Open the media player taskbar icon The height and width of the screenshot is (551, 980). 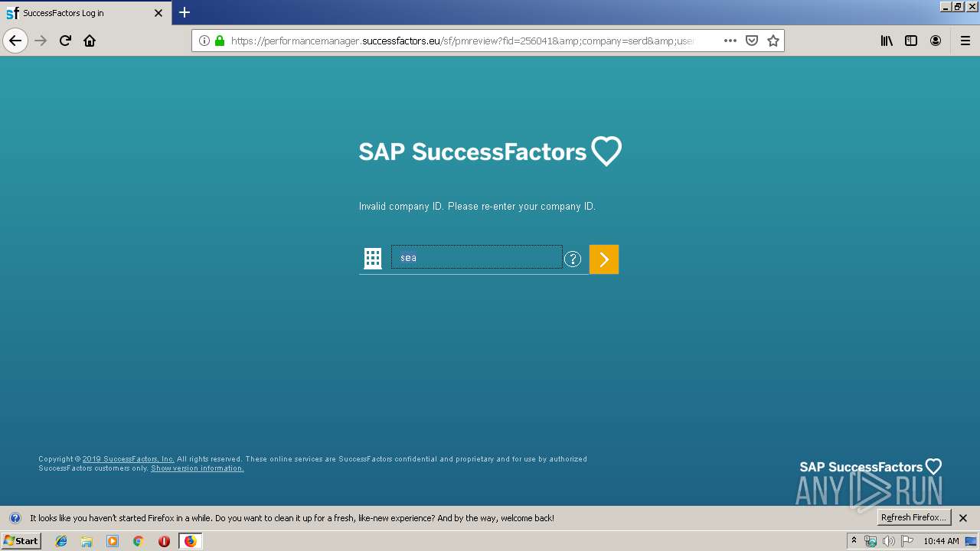(x=113, y=541)
